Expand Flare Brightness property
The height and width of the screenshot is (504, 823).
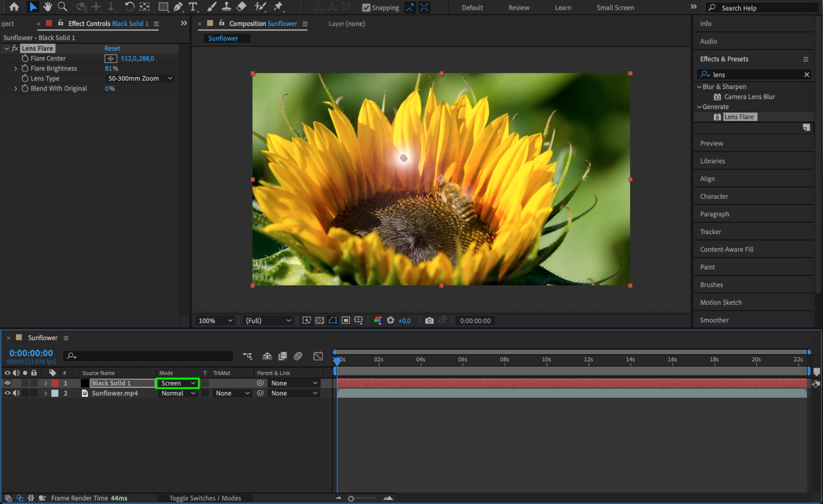click(16, 68)
